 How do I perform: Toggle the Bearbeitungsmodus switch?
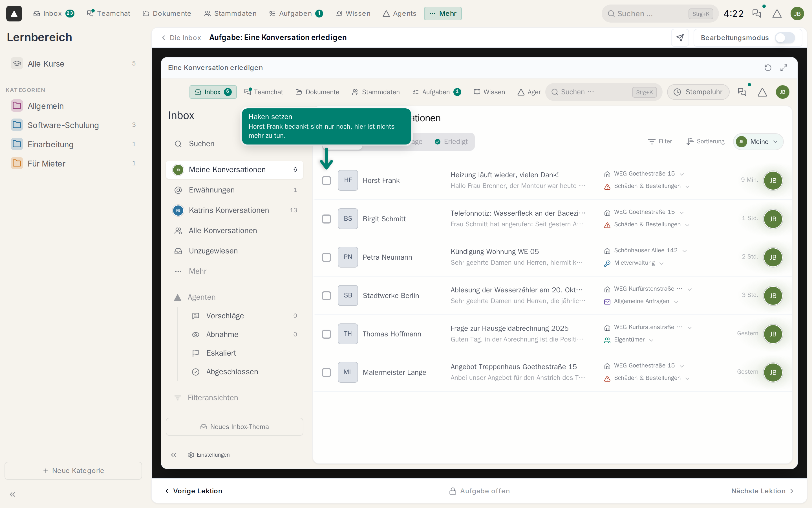click(x=785, y=38)
